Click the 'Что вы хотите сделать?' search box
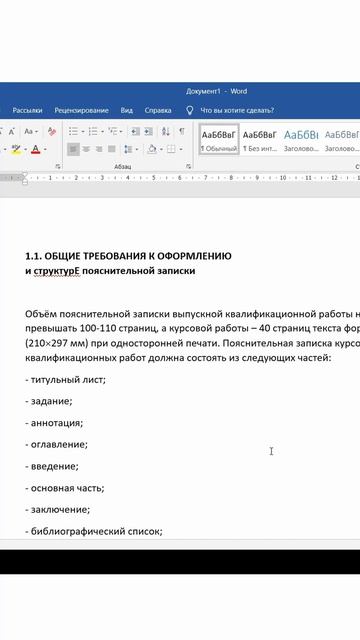 click(237, 110)
